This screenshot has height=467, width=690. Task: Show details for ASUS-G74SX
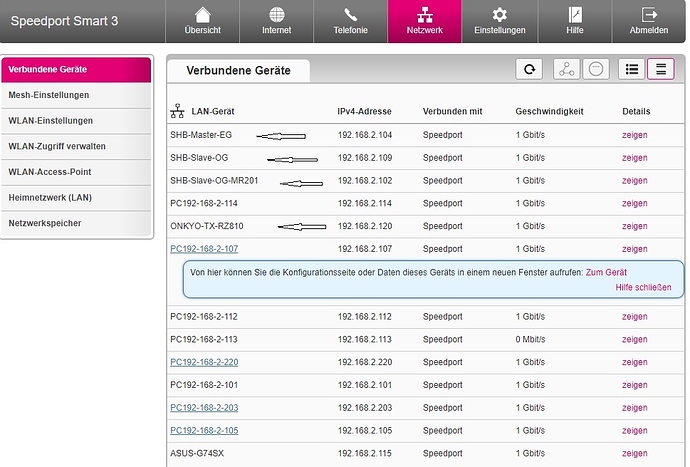click(x=635, y=453)
